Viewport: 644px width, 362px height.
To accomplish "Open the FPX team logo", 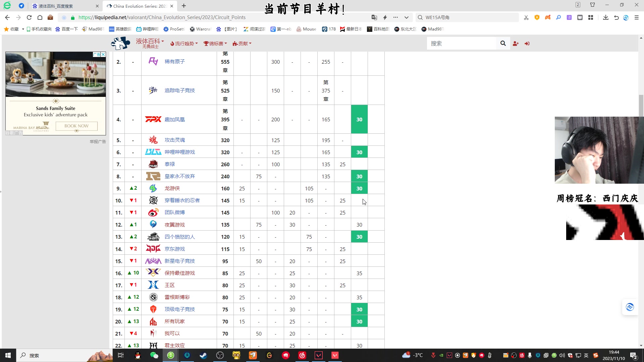I will point(153,119).
